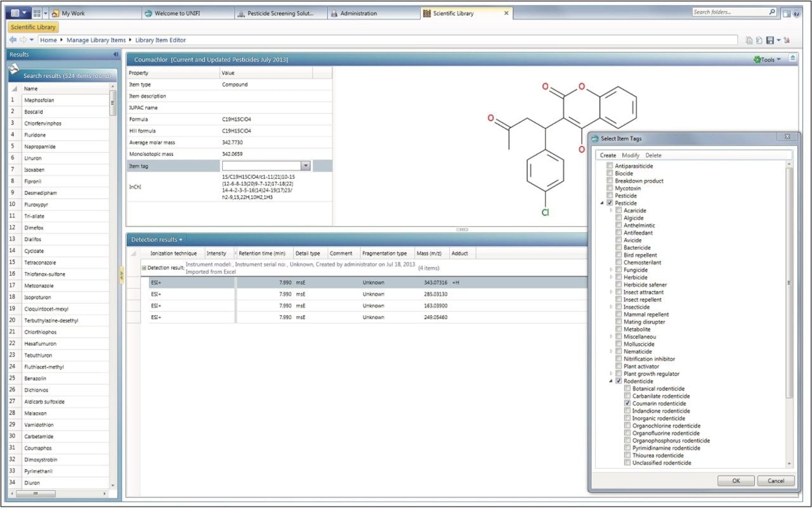Click the My Work home icon
Image resolution: width=812 pixels, height=508 pixels.
click(x=56, y=13)
